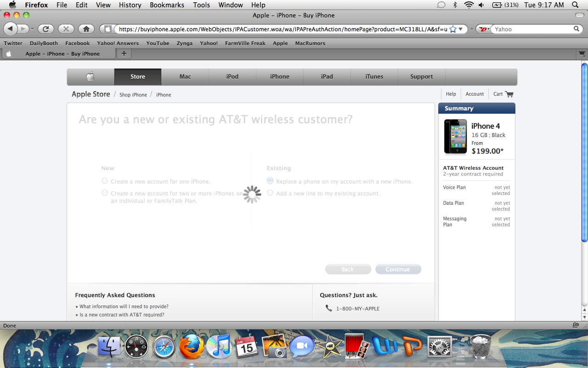The width and height of the screenshot is (588, 368).
Task: Open the Shop iPhone breadcrumb link
Action: click(133, 95)
